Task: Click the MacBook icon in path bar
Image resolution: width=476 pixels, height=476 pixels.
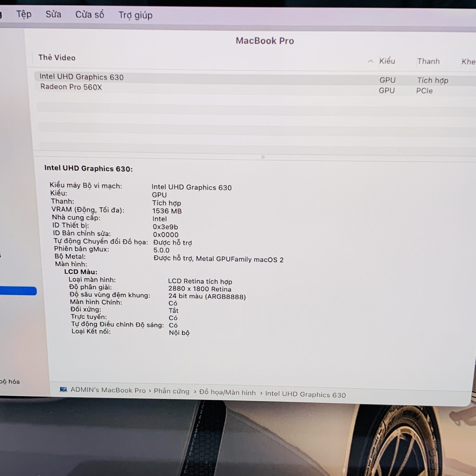Action: point(63,389)
